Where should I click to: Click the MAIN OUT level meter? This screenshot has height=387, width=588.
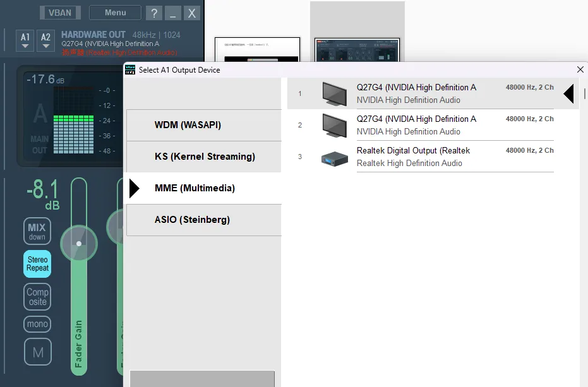[x=73, y=120]
